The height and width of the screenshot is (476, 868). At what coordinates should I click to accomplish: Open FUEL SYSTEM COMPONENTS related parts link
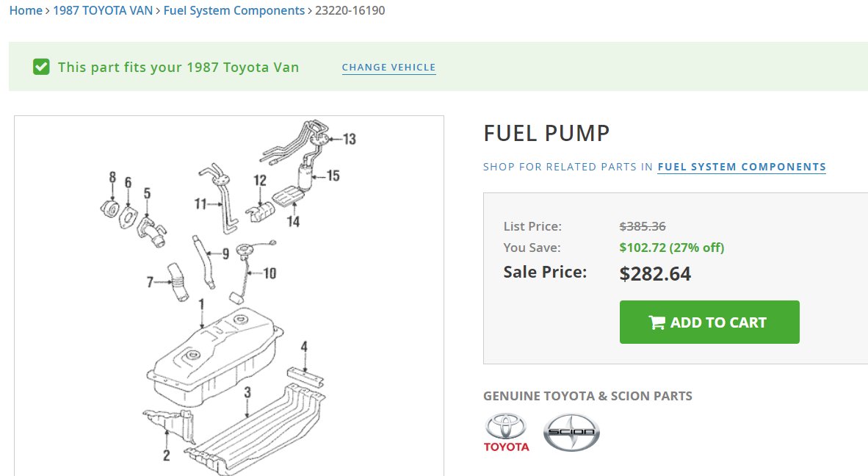coord(742,167)
